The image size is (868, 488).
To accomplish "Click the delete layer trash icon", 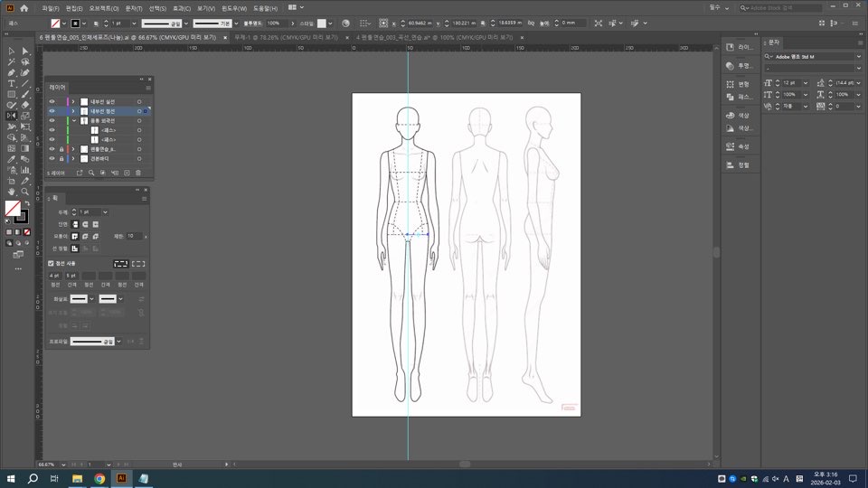I will 138,173.
